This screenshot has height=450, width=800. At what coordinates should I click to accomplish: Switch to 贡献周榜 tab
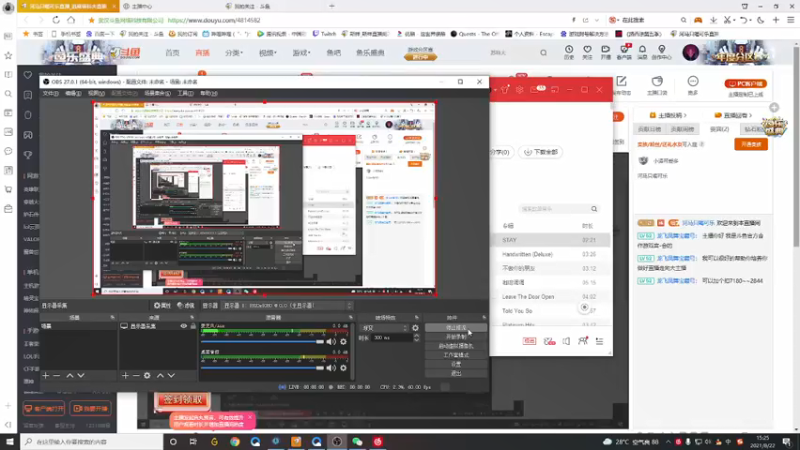coord(683,129)
